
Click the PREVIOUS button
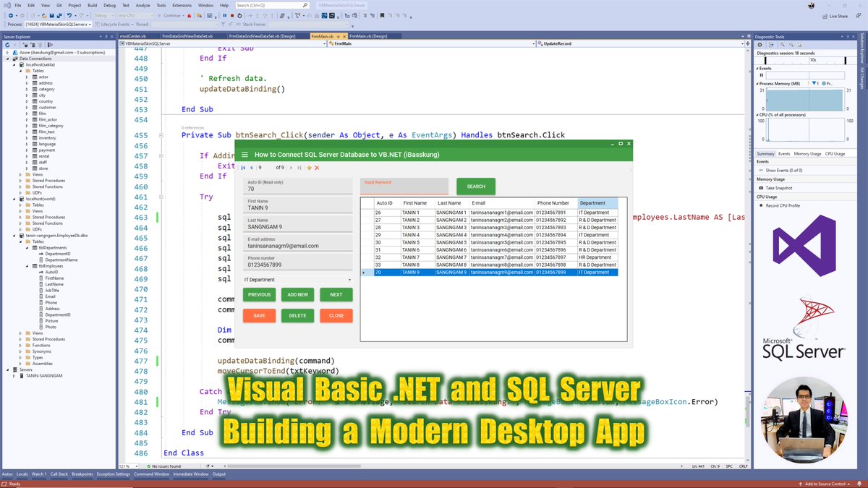click(x=259, y=295)
